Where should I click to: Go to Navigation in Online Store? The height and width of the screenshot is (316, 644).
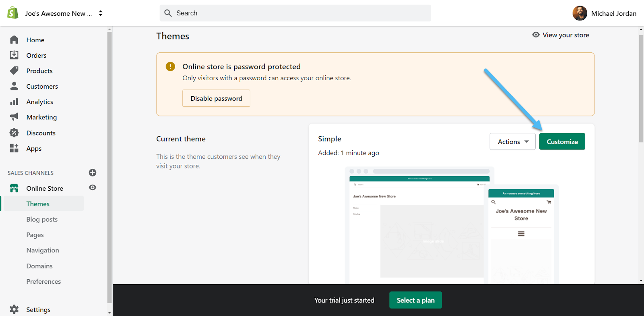[43, 250]
